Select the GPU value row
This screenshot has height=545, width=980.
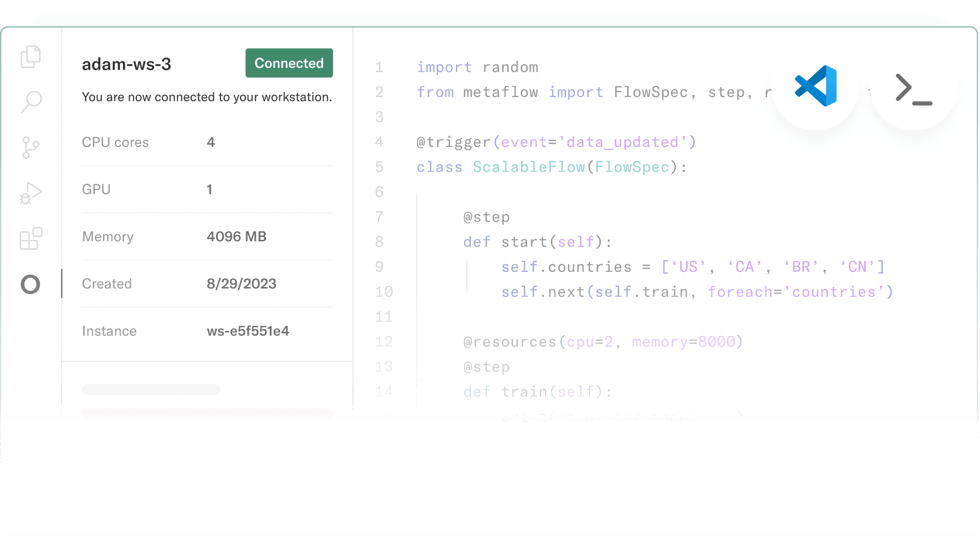[x=209, y=189]
